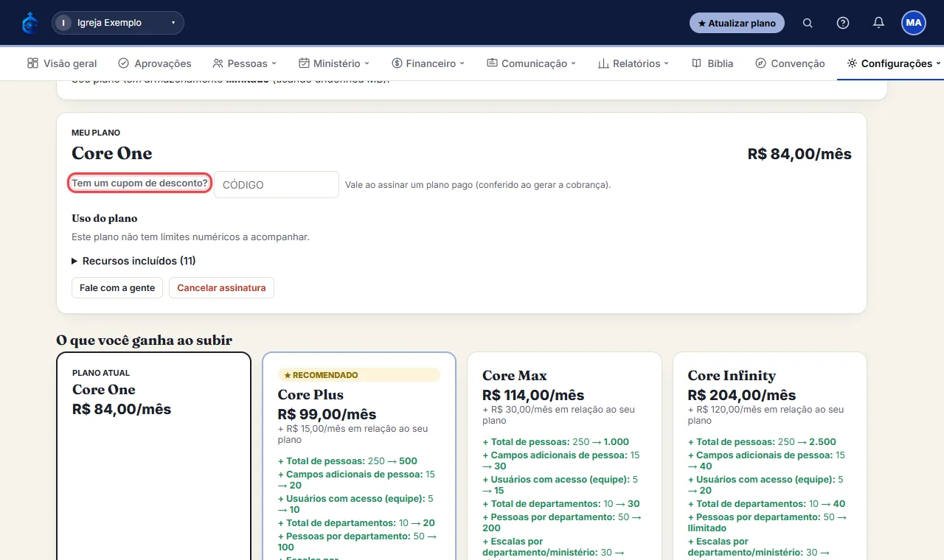Expand the Ministério menu chevron

tap(367, 63)
